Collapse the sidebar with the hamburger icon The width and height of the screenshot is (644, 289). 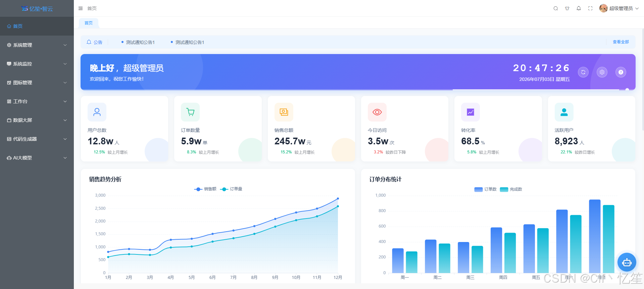[81, 8]
